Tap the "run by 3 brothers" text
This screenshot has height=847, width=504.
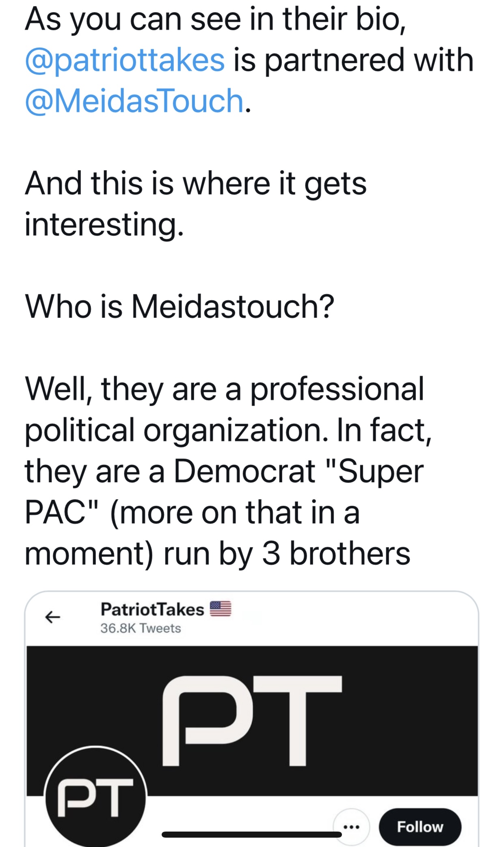point(287,553)
